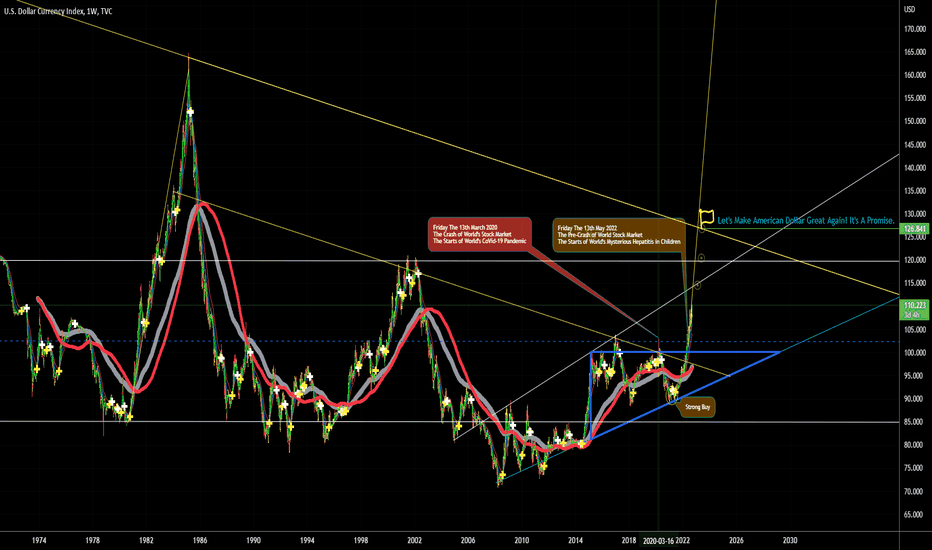The width and height of the screenshot is (932, 550).
Task: Click the 75.000 price axis label
Action: point(915,468)
